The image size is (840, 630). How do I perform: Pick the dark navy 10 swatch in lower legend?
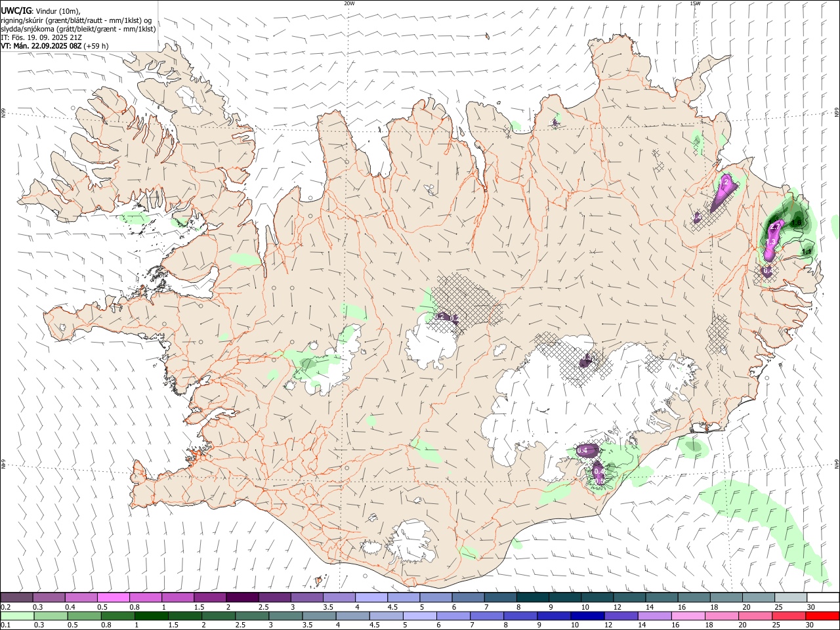587,616
